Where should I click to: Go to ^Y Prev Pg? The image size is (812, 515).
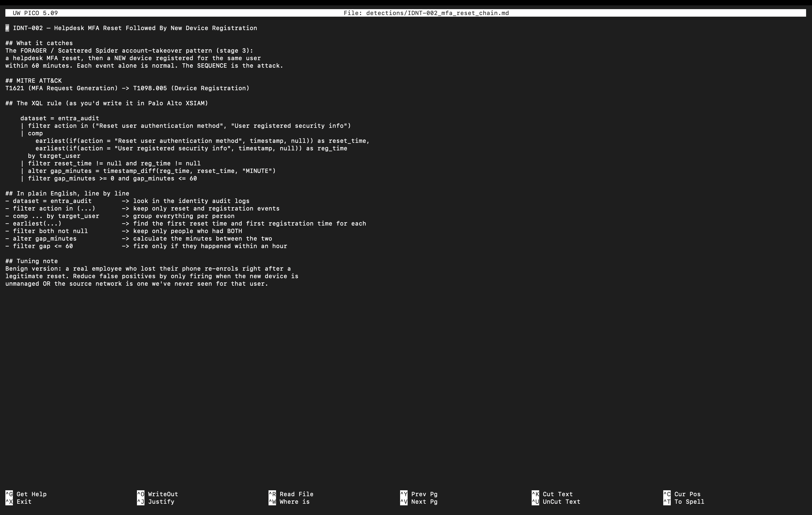[419, 494]
